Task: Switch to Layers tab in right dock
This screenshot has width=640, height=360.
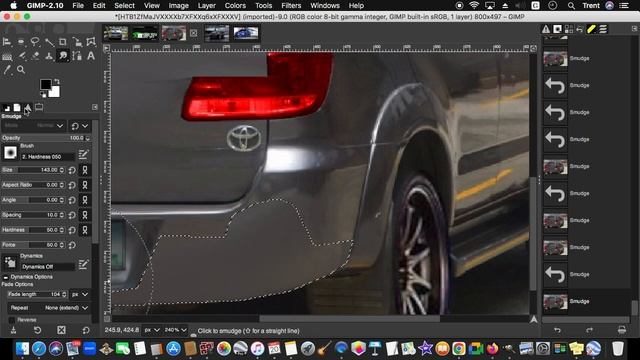Action: click(603, 29)
